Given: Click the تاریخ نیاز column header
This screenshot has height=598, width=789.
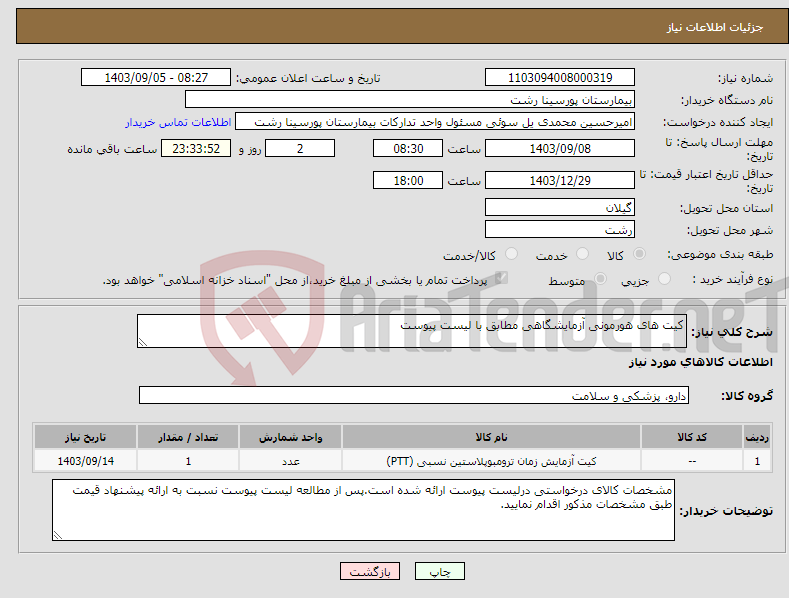Looking at the screenshot, I should (85, 437).
